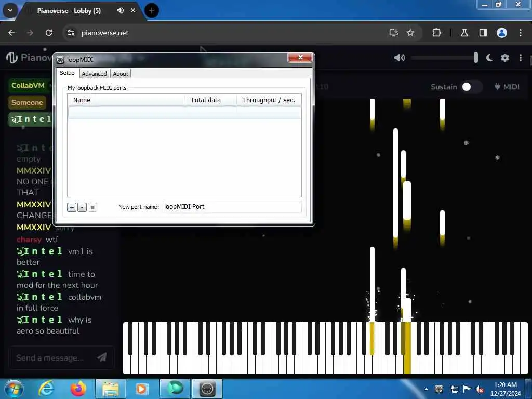Screen dimensions: 532x399
Task: Click the Throughput / sec. column header
Action: 269,100
